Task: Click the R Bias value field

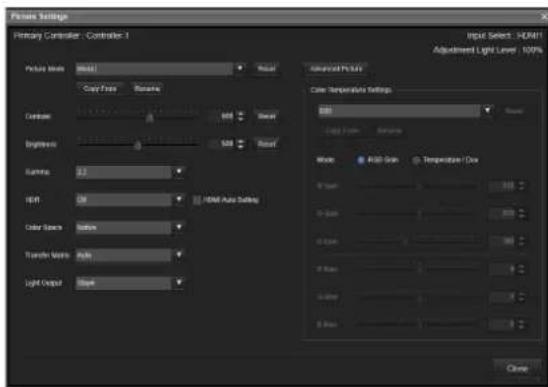Action: click(x=503, y=269)
